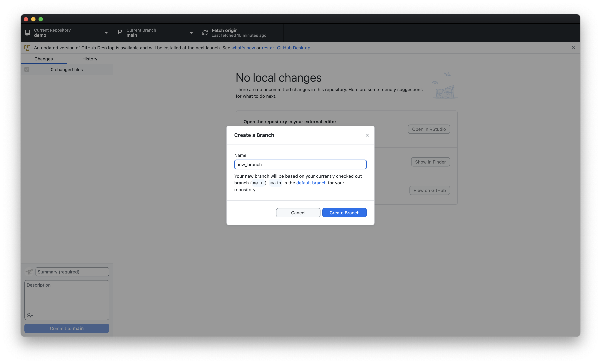Close the Create a Branch dialog

(x=367, y=135)
